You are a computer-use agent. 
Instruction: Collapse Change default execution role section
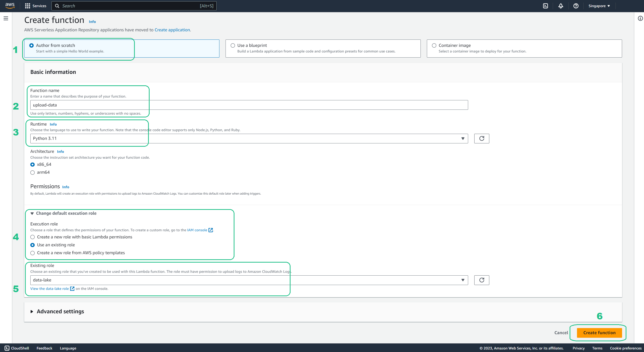tap(63, 213)
